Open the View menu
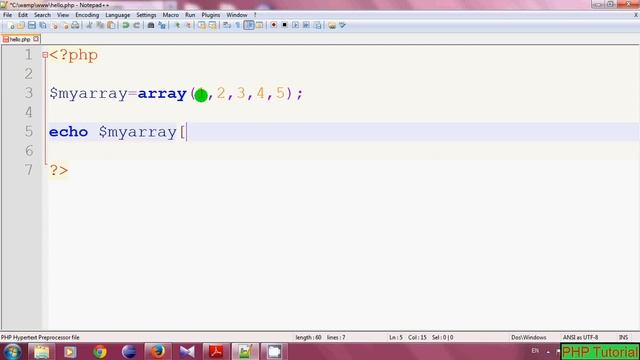 [x=63, y=15]
